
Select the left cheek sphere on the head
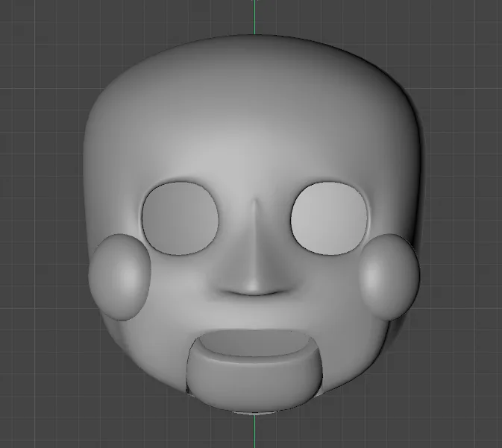coord(119,277)
